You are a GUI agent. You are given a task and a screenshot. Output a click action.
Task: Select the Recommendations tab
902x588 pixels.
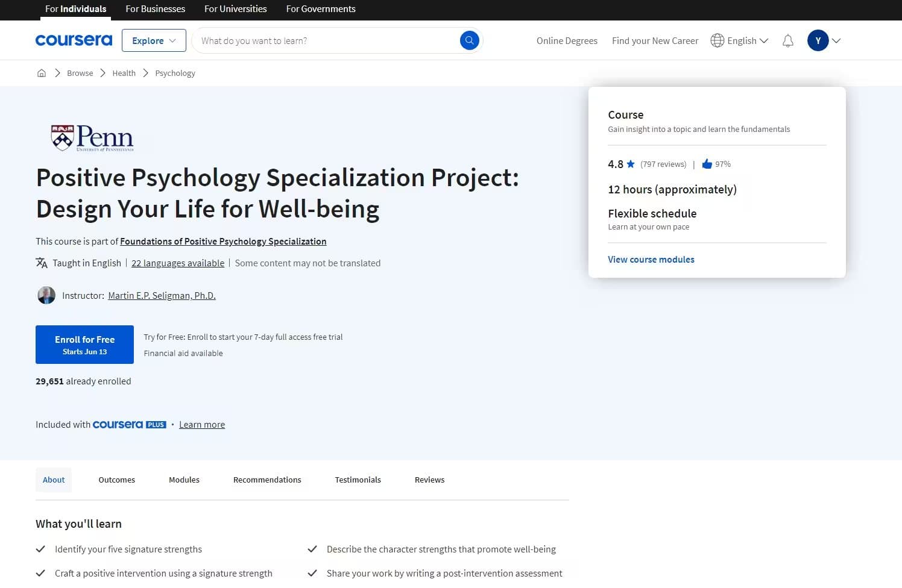point(267,480)
